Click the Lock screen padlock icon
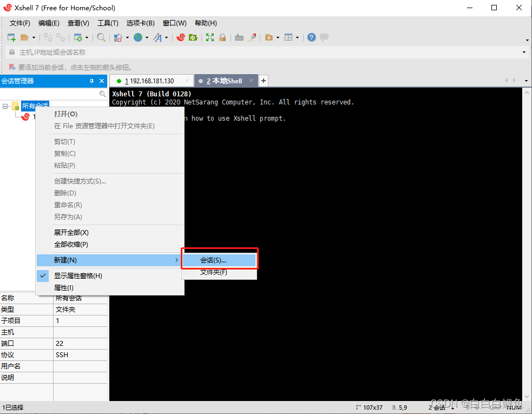Viewport: 532px width, 414px height. pos(222,37)
